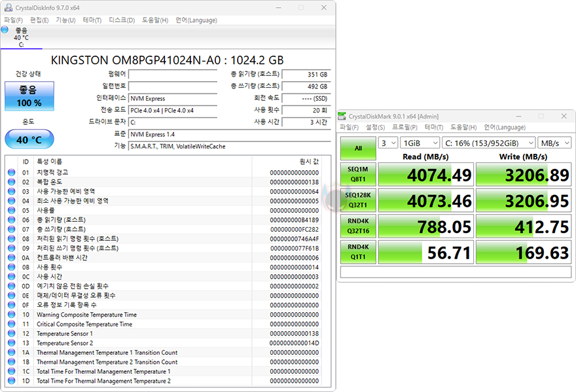Click status orb for 0C 사용 시간 row

[11, 277]
